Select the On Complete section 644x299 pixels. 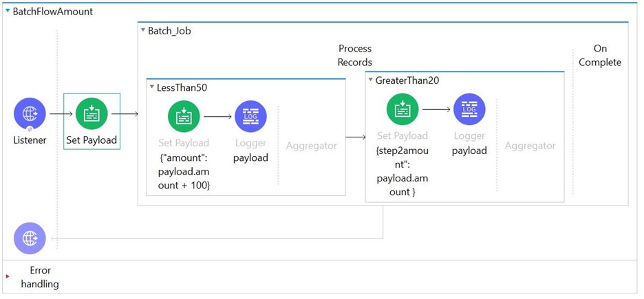[599, 56]
